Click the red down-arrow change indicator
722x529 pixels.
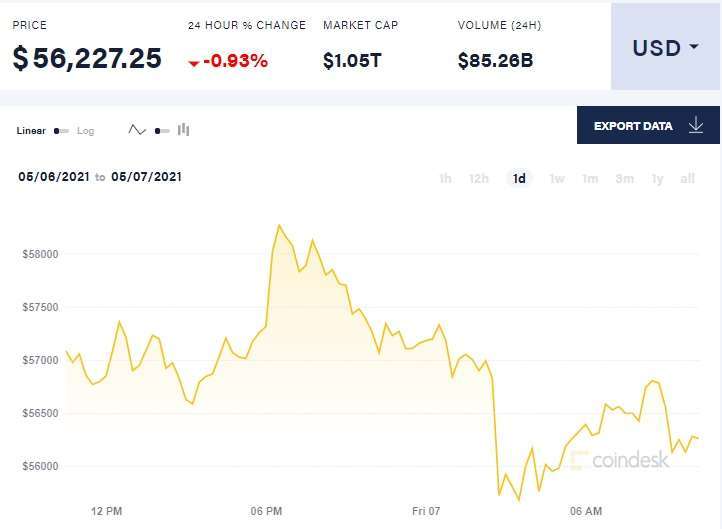[x=194, y=63]
